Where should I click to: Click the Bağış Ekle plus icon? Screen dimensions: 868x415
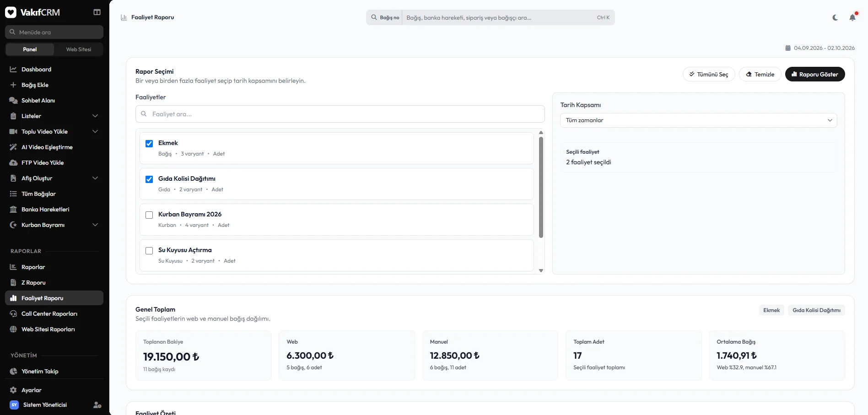[13, 85]
